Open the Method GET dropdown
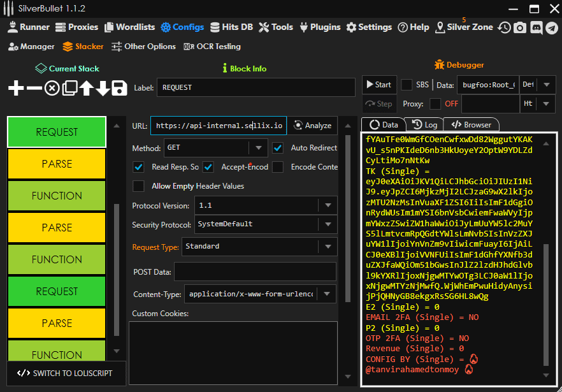The width and height of the screenshot is (562, 392). pyautogui.click(x=257, y=148)
